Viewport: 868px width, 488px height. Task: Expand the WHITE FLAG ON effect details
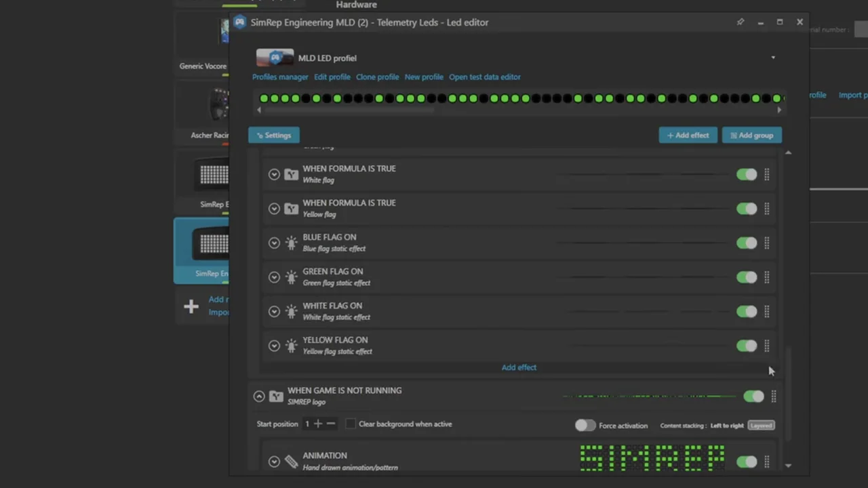point(274,312)
